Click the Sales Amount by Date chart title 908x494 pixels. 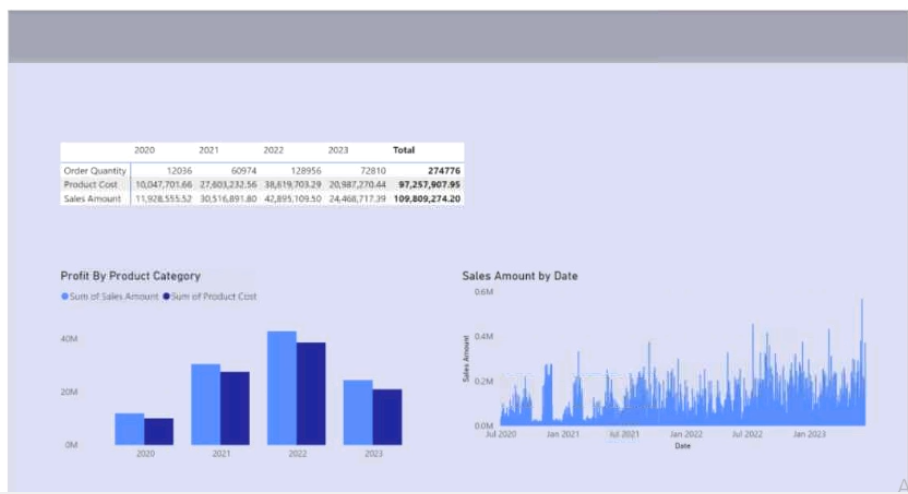tap(520, 276)
